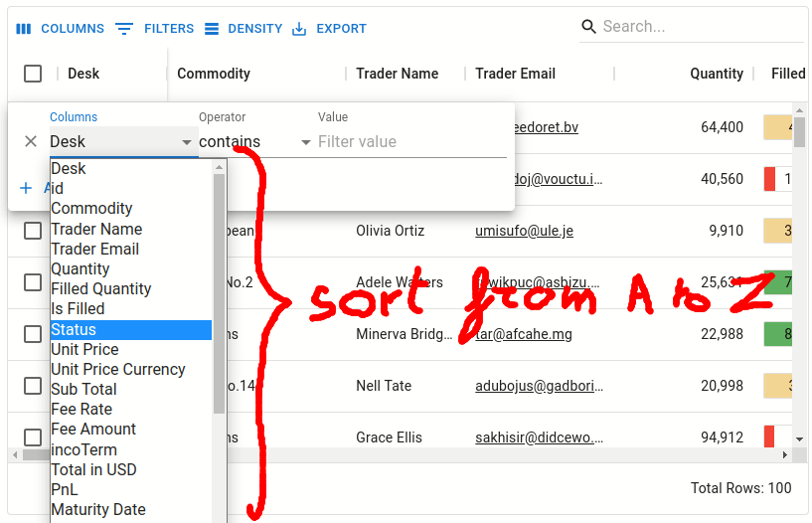Click right arrow of horizontal scrollbar

click(785, 454)
